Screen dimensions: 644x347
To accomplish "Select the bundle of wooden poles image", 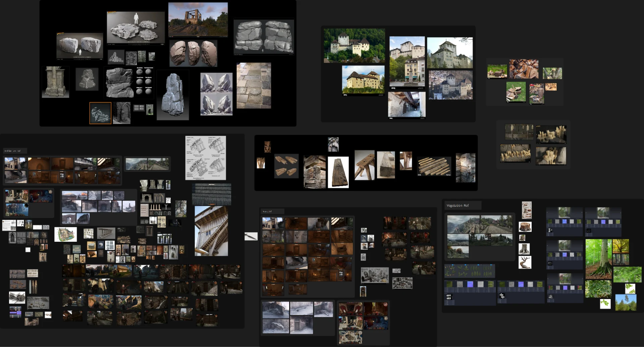I will [434, 167].
